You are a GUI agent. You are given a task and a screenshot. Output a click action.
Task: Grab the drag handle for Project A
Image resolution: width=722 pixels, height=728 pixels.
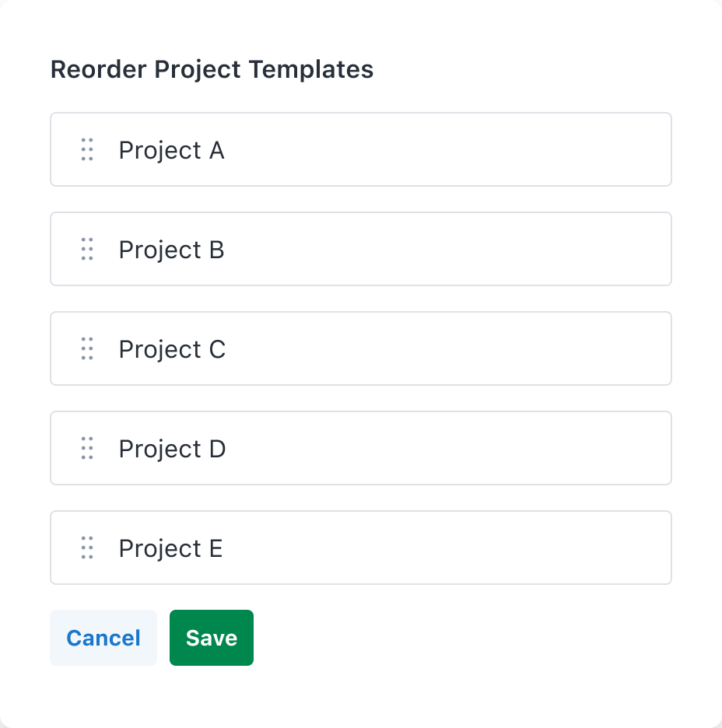click(x=87, y=149)
